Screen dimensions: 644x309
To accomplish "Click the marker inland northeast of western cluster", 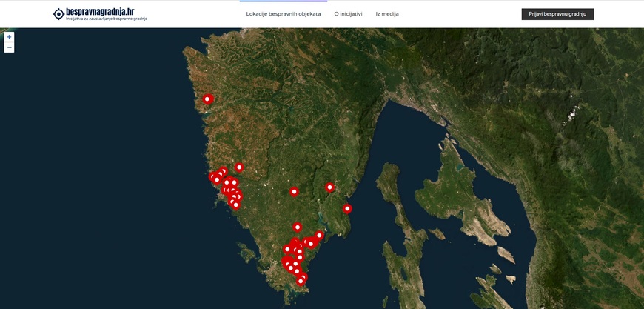I will [x=239, y=167].
